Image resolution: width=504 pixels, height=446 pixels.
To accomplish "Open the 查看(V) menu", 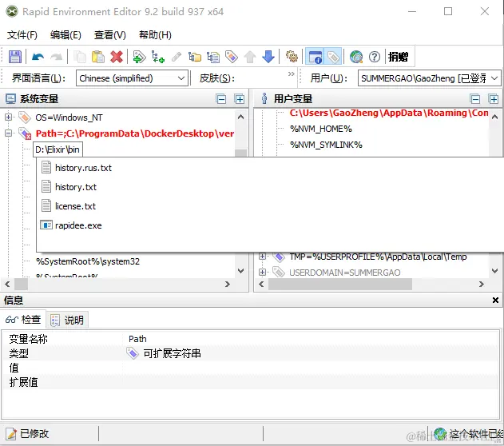I will (x=109, y=34).
